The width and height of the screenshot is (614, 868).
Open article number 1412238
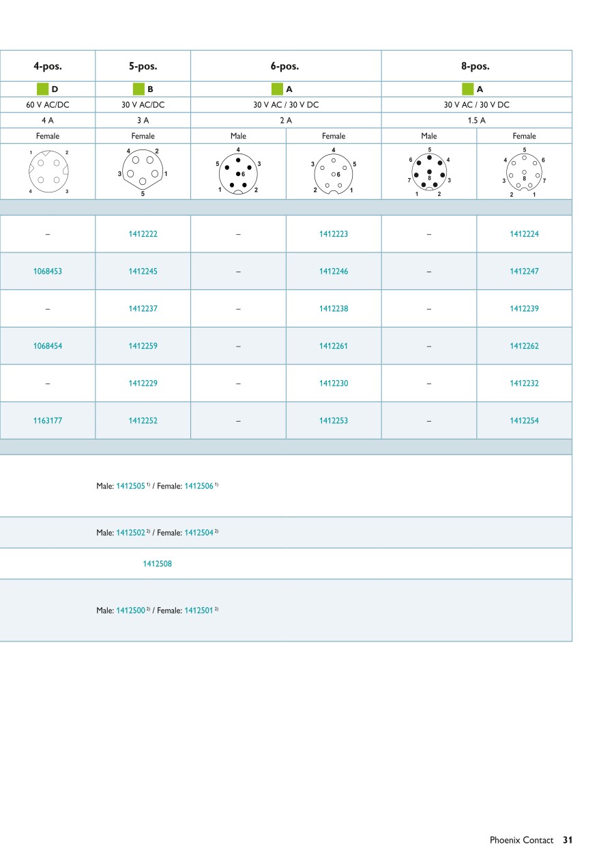334,308
